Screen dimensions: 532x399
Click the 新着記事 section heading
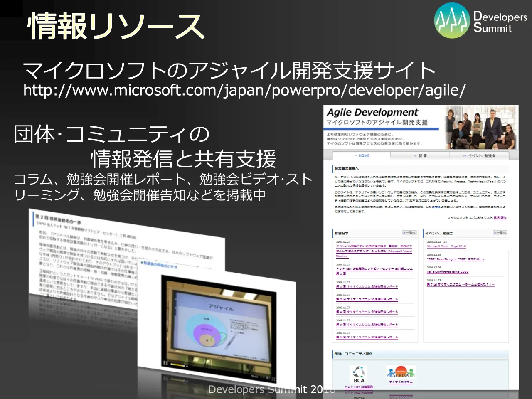click(x=341, y=233)
